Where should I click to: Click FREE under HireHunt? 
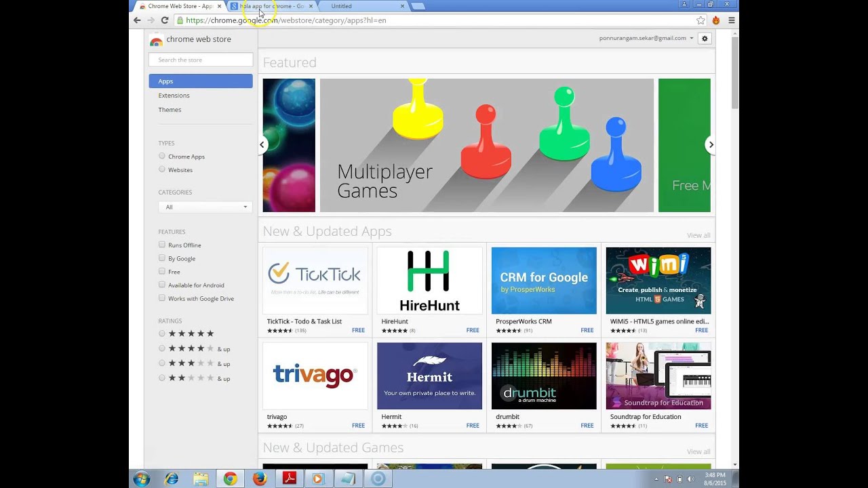[473, 331]
